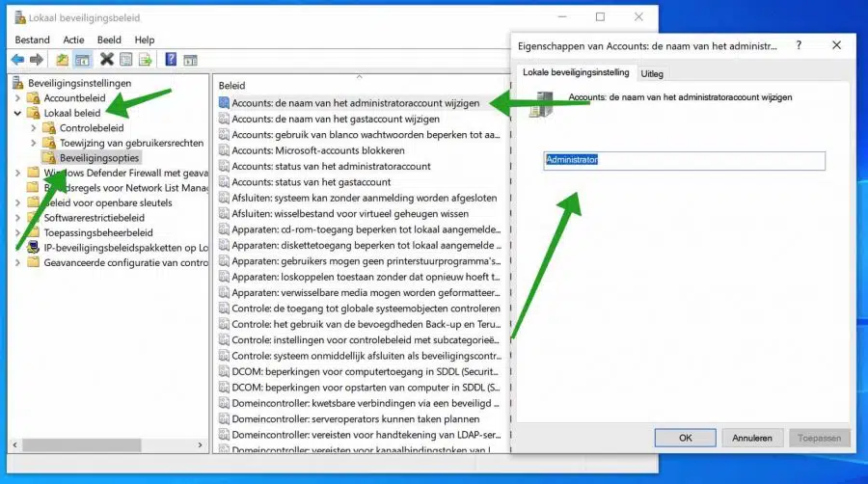
Task: Expand Geavanceerde configuratie van controle node
Action: 17,262
